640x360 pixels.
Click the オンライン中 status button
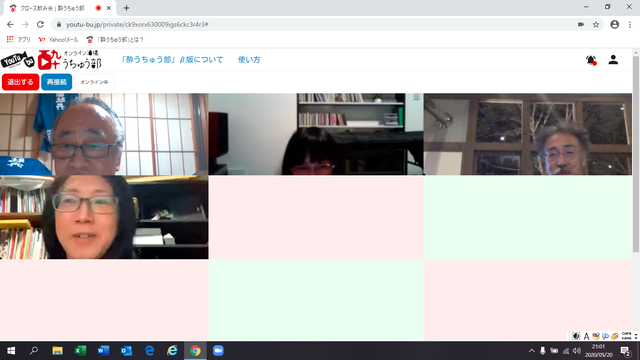(94, 82)
